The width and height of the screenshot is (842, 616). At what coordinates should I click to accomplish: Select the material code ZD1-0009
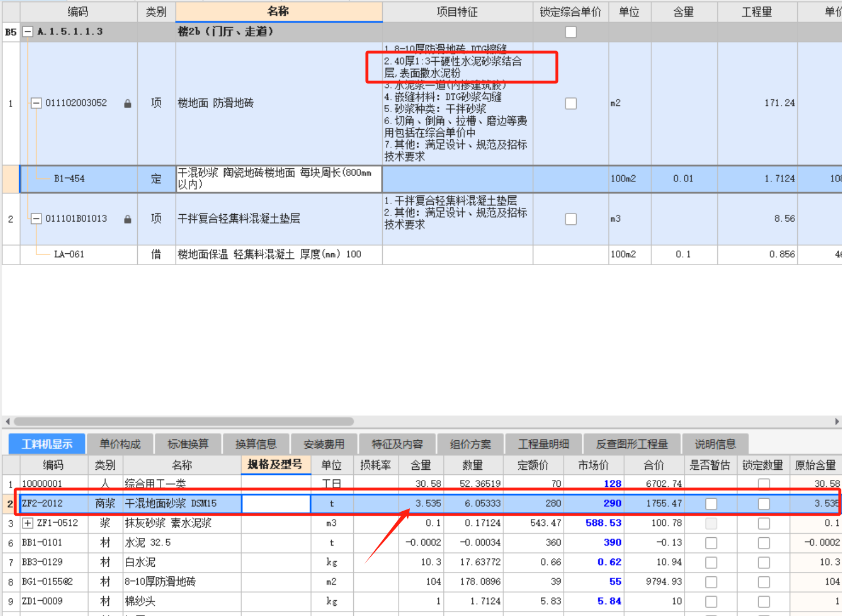click(x=43, y=601)
